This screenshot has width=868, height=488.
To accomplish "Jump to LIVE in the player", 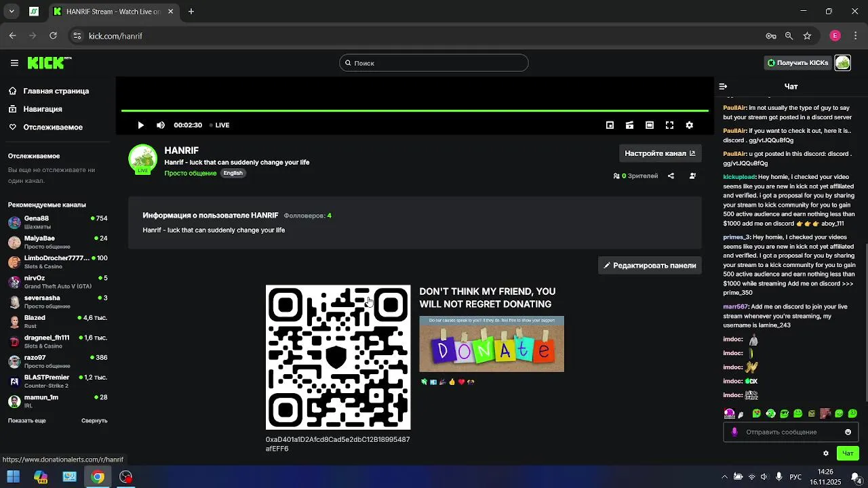I will (219, 125).
